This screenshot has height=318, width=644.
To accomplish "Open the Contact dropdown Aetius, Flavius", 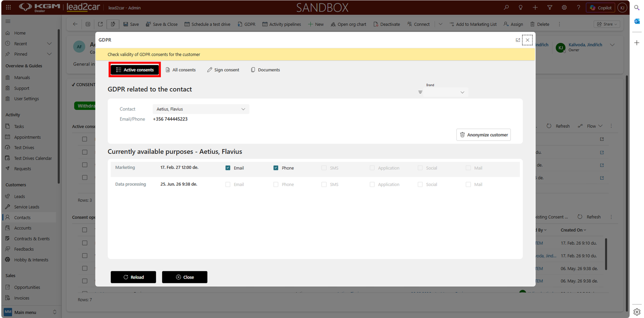I will [201, 109].
